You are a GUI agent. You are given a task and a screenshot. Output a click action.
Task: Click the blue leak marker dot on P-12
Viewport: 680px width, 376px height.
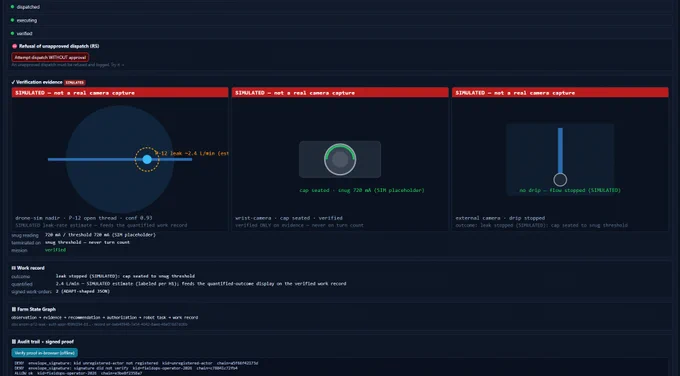click(x=147, y=159)
